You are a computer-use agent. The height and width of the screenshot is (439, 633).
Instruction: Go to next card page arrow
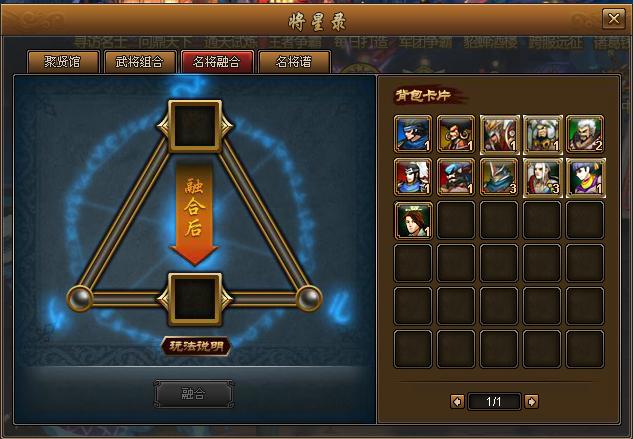click(531, 401)
